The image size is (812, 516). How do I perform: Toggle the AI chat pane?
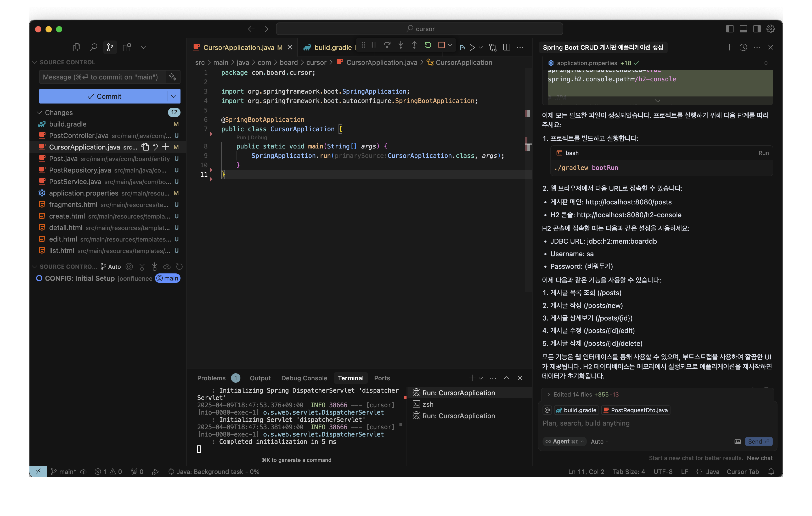tap(757, 29)
